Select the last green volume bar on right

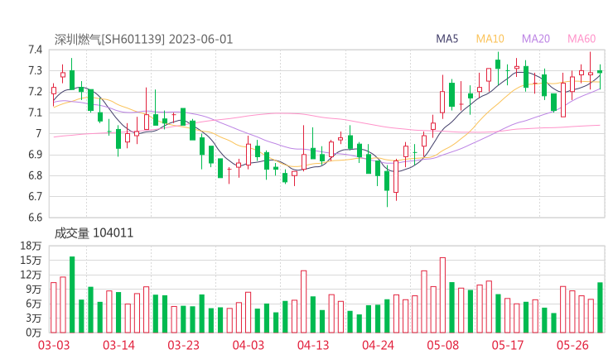(x=600, y=307)
